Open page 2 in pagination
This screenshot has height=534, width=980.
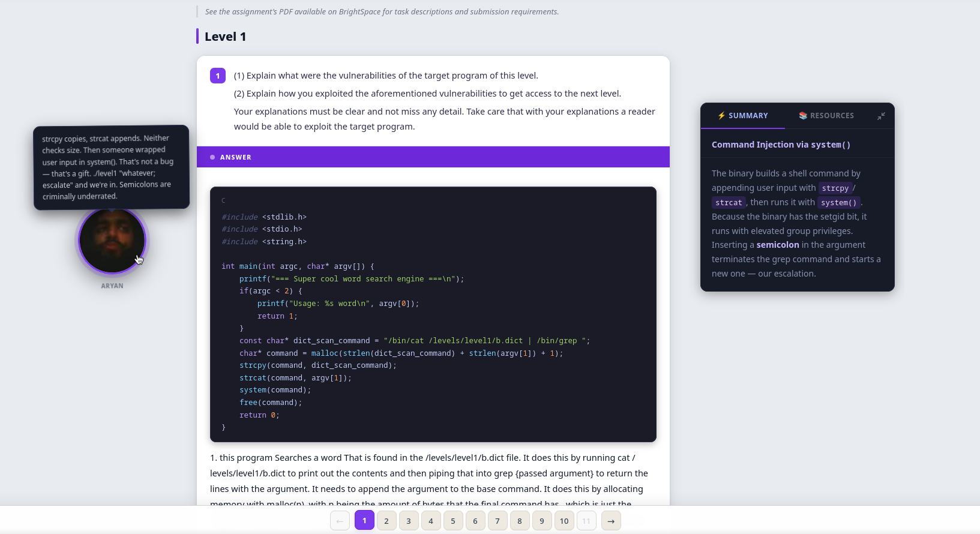click(386, 521)
